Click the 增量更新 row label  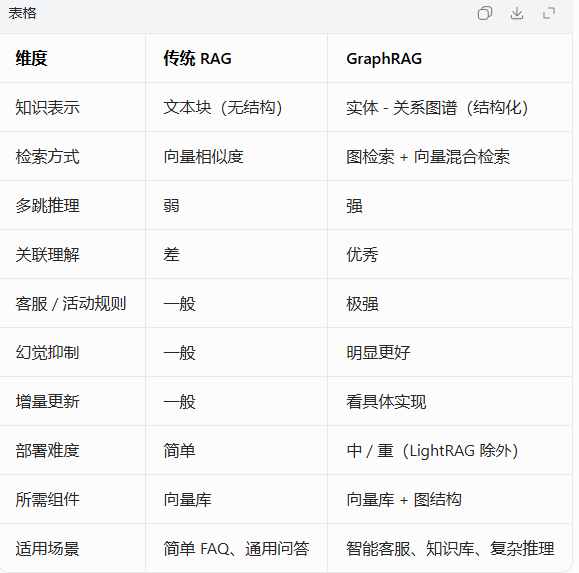pos(47,402)
